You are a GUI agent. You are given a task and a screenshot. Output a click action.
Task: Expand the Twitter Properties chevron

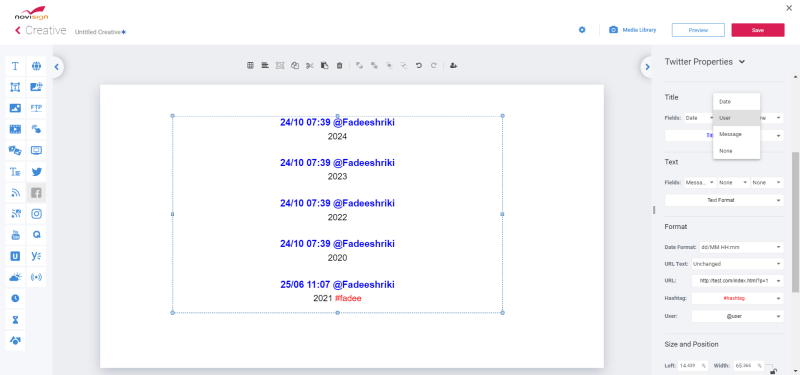742,62
